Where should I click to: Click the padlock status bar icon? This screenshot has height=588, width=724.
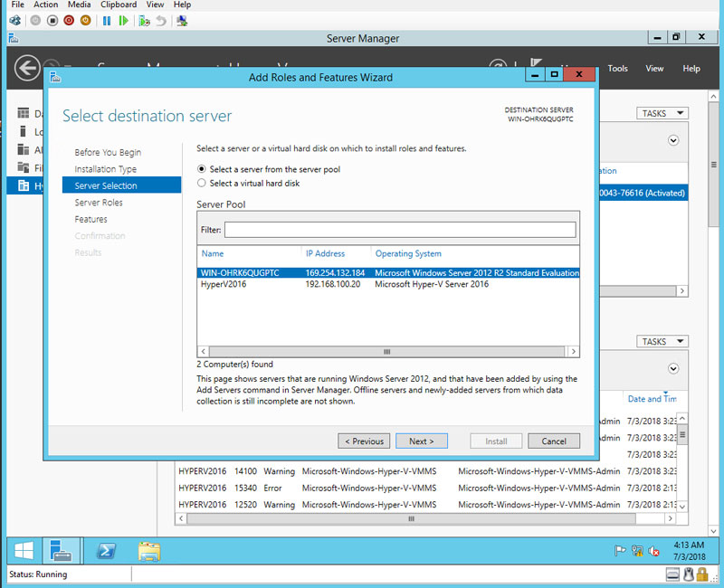point(702,574)
